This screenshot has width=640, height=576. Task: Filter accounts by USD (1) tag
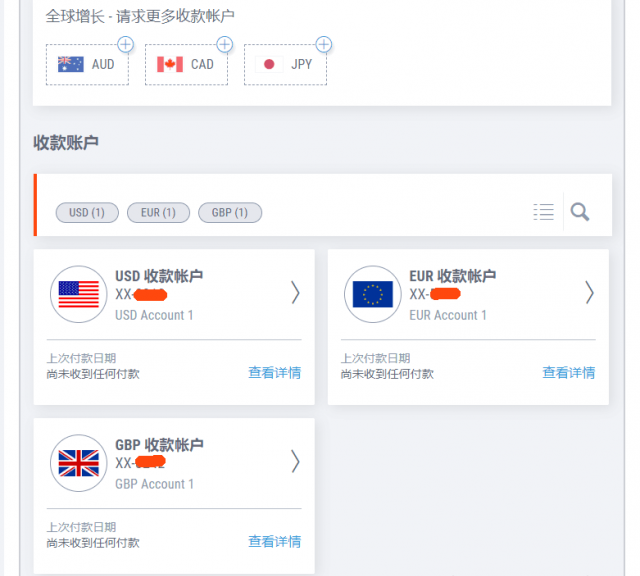[87, 213]
